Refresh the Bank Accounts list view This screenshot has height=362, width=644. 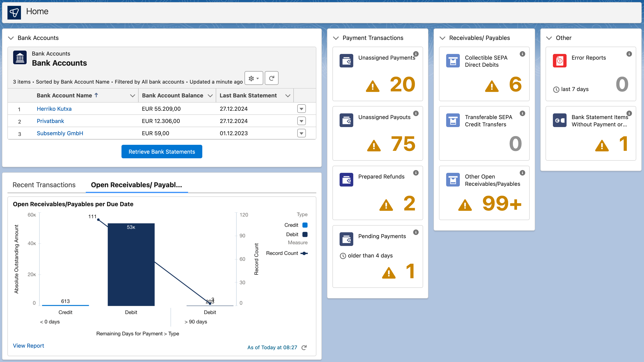coord(272,78)
